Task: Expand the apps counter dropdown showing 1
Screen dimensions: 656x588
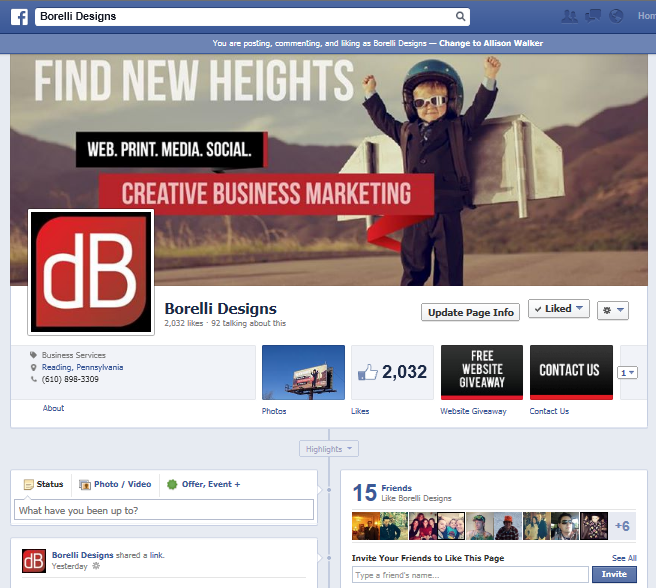Action: click(627, 372)
